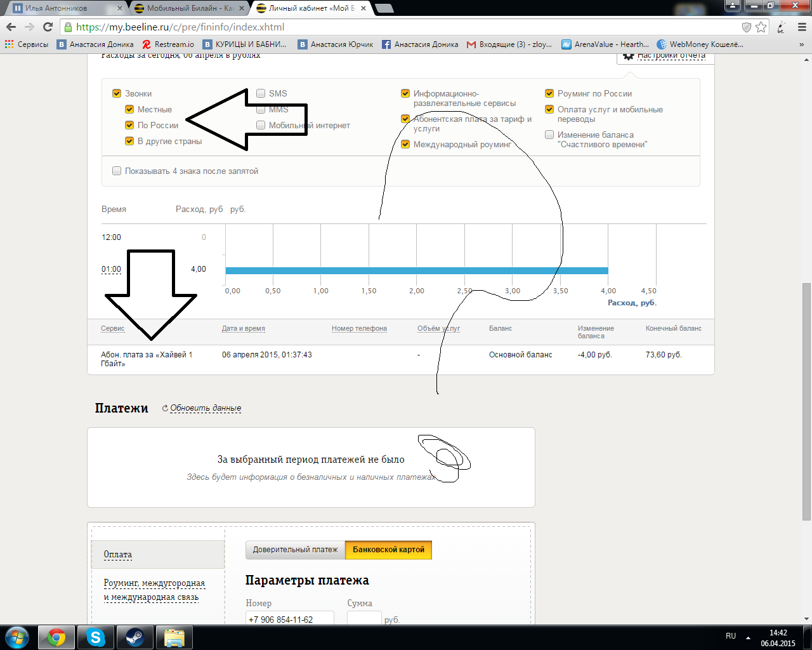This screenshot has width=812, height=650.
Task: Sort the table by Объём услуг
Action: 438,328
